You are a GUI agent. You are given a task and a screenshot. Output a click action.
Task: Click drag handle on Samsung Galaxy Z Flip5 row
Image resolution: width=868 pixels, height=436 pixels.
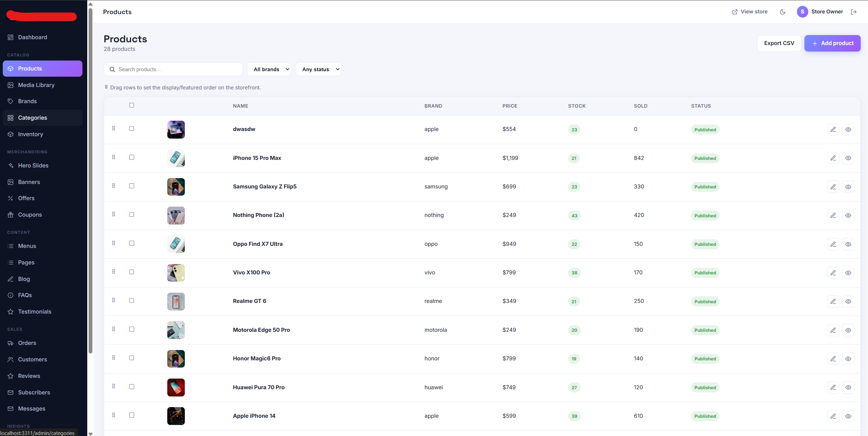pyautogui.click(x=113, y=186)
